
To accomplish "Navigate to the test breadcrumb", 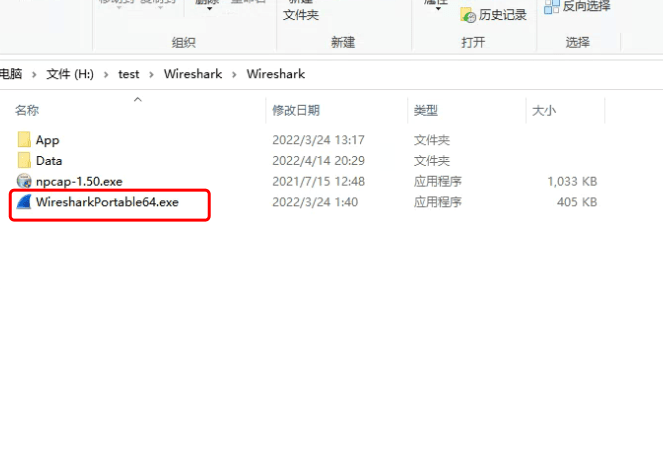I will [129, 74].
